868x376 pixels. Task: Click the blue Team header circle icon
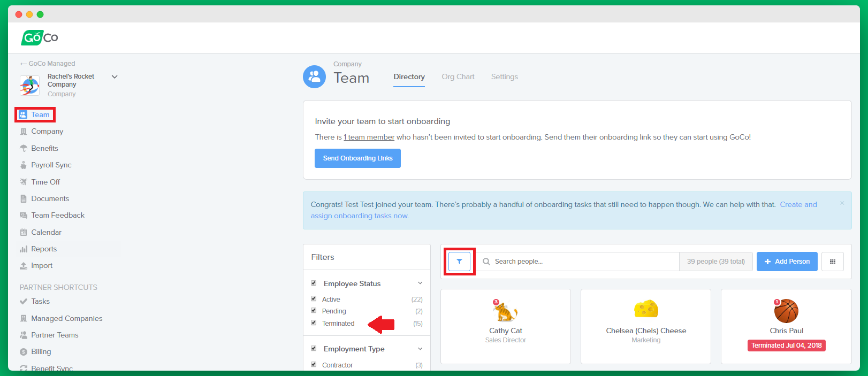tap(314, 77)
